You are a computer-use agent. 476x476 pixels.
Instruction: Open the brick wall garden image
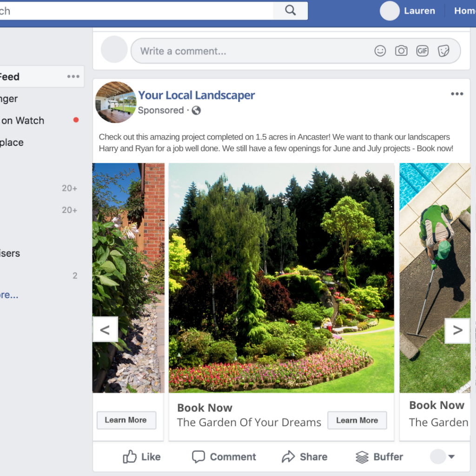[x=128, y=278]
